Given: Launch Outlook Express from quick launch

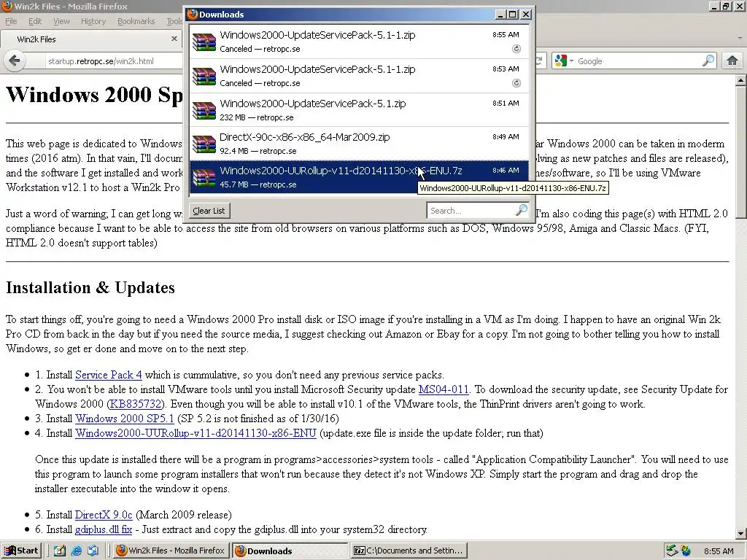Looking at the screenshot, I should [93, 551].
